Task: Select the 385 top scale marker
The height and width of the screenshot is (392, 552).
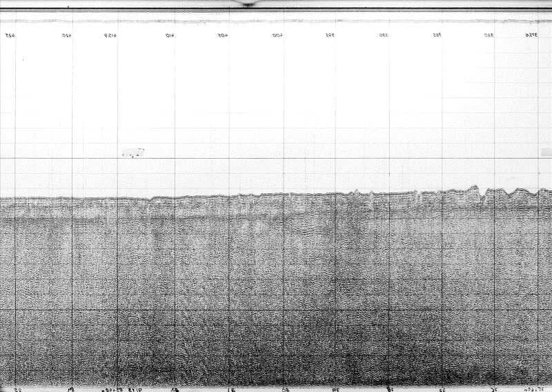Action: [x=437, y=35]
